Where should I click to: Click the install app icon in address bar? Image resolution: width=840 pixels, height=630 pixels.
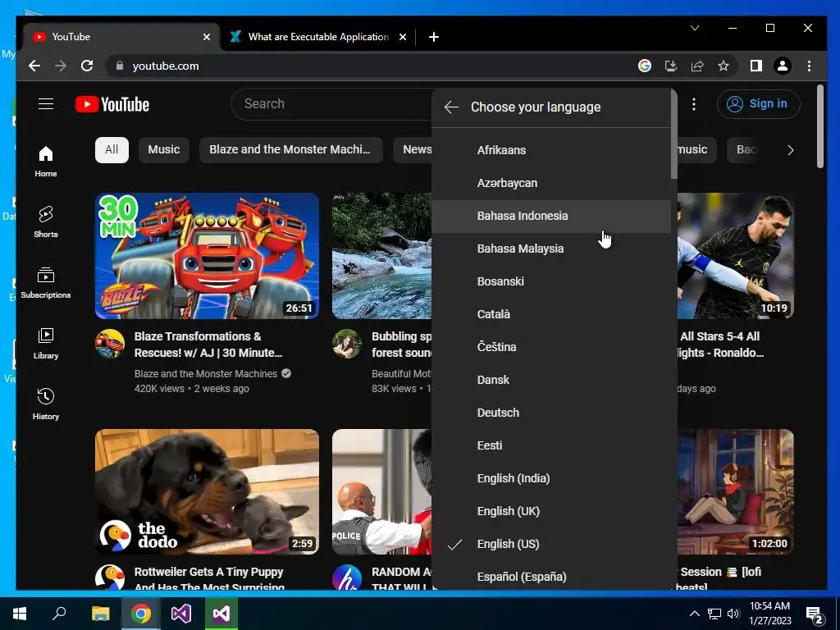(671, 66)
